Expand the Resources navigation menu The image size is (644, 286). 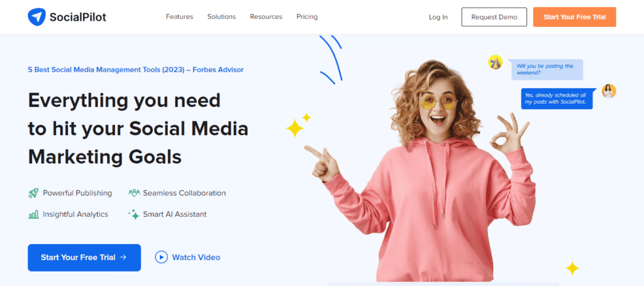[266, 17]
